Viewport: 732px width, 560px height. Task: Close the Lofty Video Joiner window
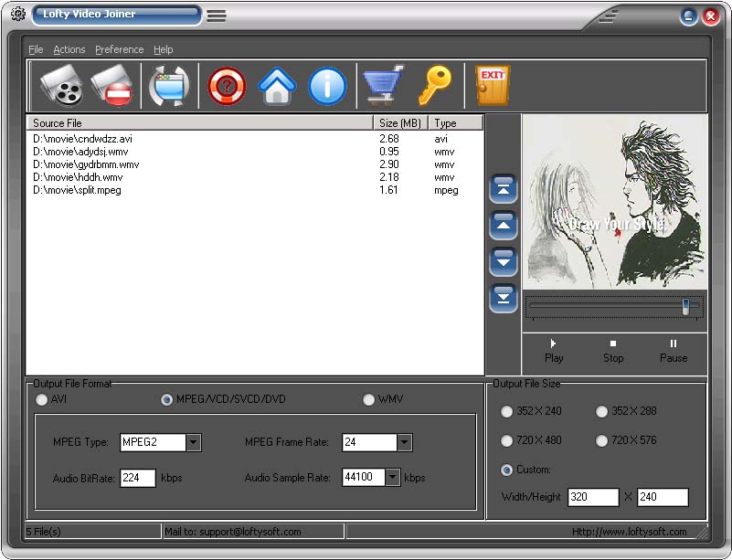[x=711, y=16]
